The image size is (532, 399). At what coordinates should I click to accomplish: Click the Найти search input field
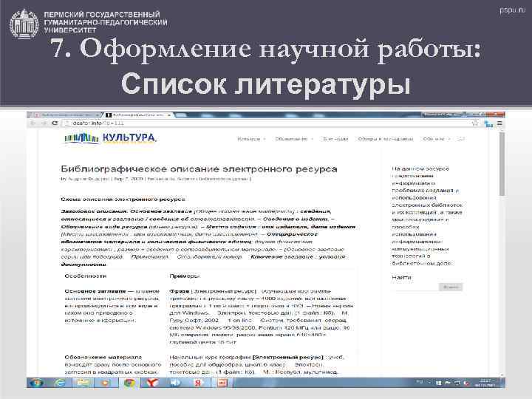[415, 287]
